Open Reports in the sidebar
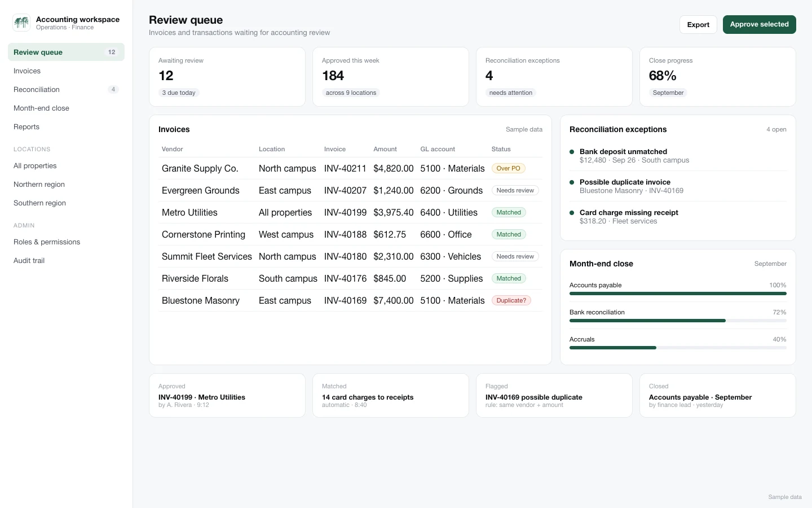The height and width of the screenshot is (508, 812). [x=66, y=127]
